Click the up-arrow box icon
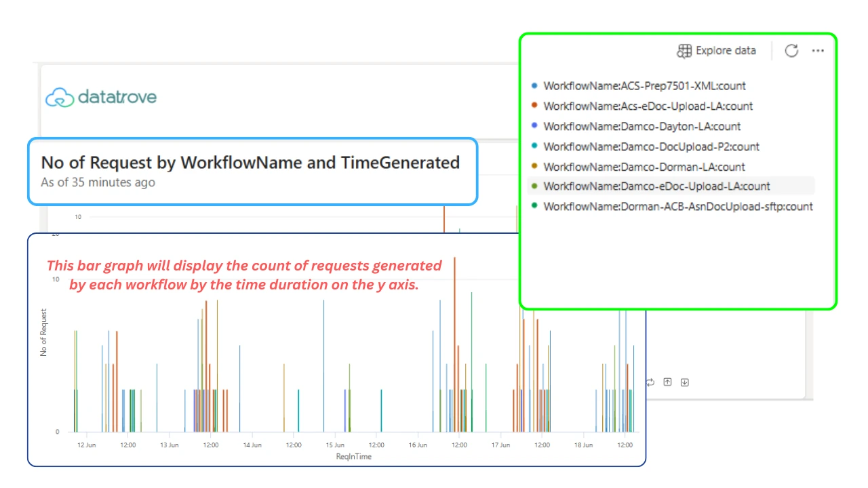Viewport: 868px width, 488px height. click(667, 382)
